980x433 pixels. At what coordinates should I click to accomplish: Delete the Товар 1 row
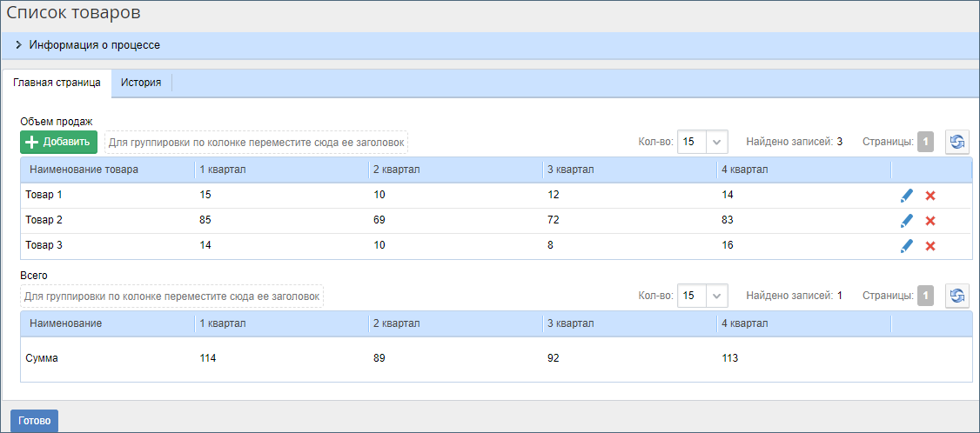click(x=930, y=196)
